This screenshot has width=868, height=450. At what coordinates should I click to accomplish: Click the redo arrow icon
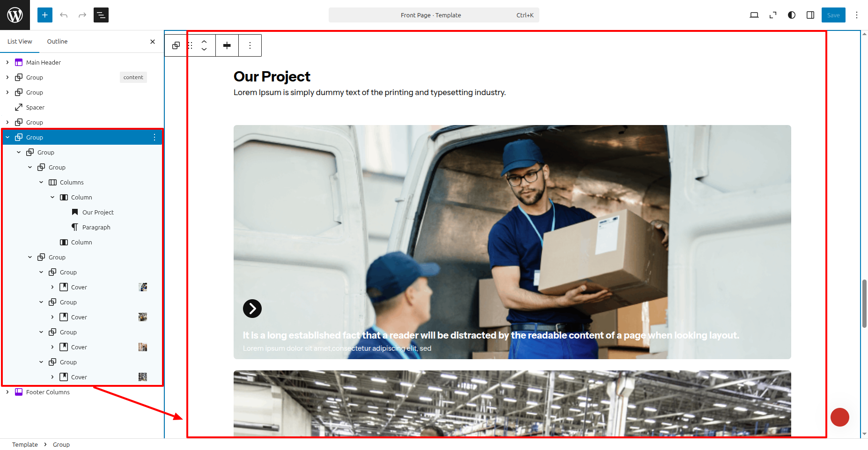click(x=82, y=15)
